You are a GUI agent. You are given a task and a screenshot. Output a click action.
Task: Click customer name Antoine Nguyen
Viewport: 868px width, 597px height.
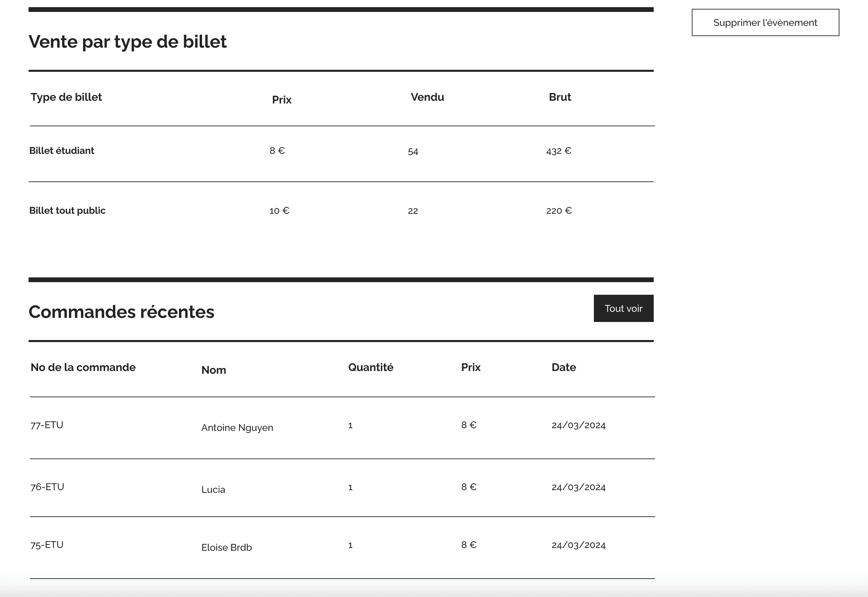[x=237, y=427]
